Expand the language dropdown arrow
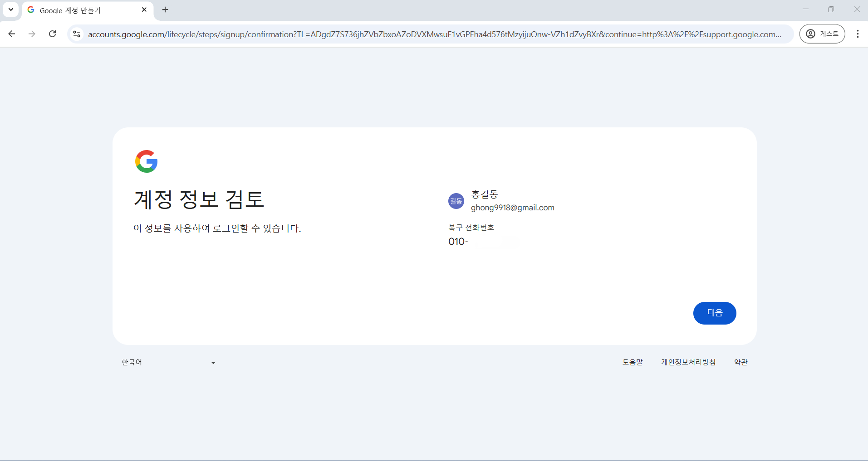868x461 pixels. (212, 362)
